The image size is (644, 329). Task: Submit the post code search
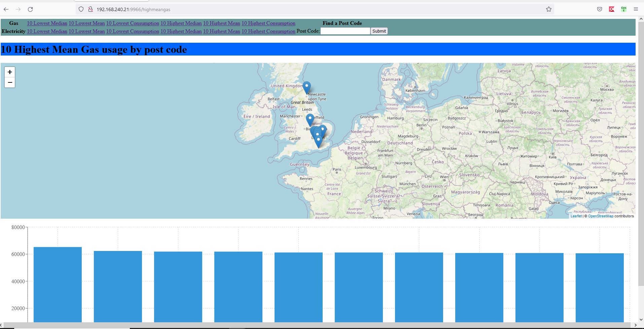click(379, 31)
